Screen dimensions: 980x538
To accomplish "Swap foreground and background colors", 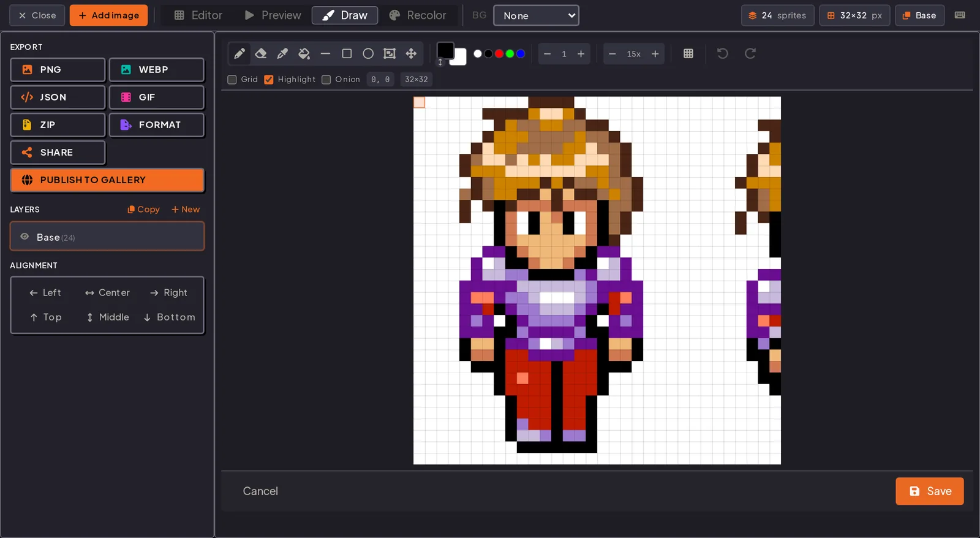I will (x=440, y=63).
